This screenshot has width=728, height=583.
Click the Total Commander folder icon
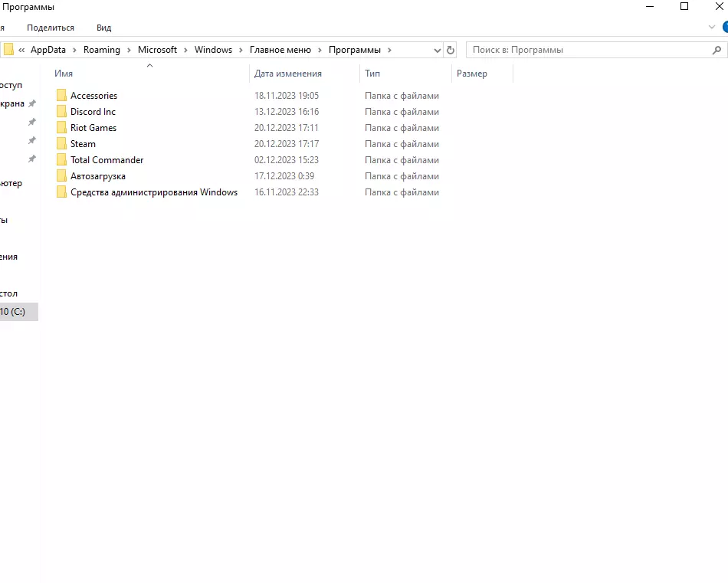(61, 159)
